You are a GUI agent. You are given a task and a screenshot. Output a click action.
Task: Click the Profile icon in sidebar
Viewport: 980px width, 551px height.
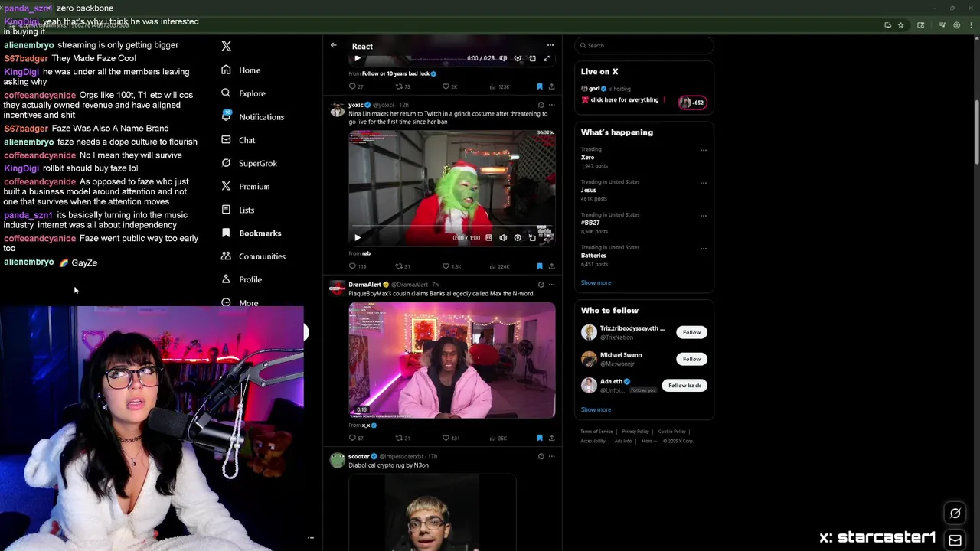(226, 279)
